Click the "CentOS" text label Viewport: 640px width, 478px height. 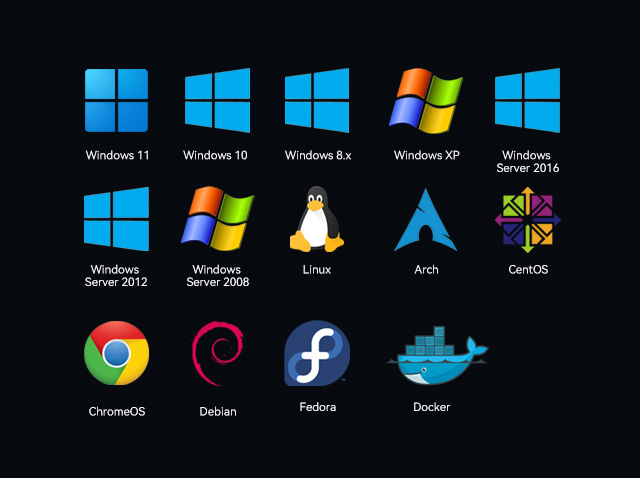point(528,269)
